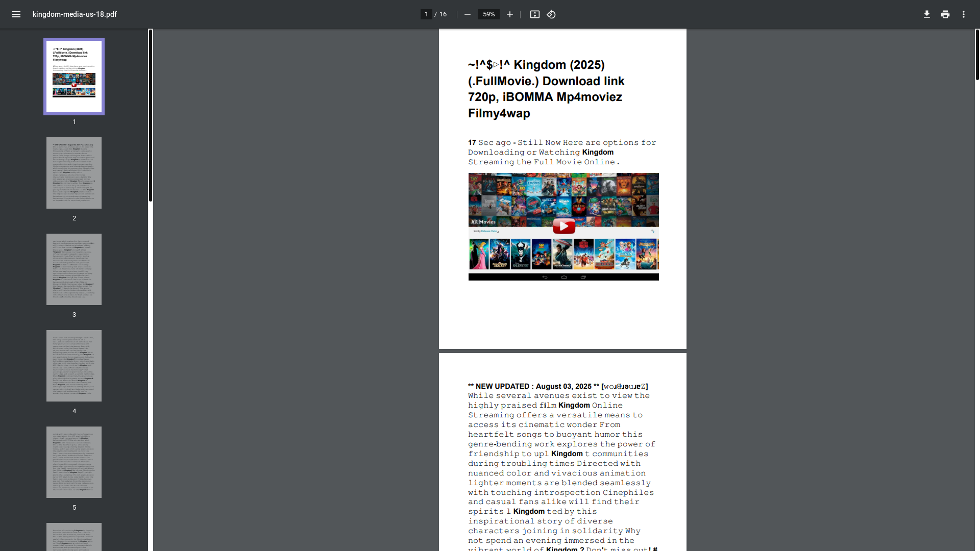Toggle the sidebar with the hamburger menu icon
The image size is (980, 551).
16,14
